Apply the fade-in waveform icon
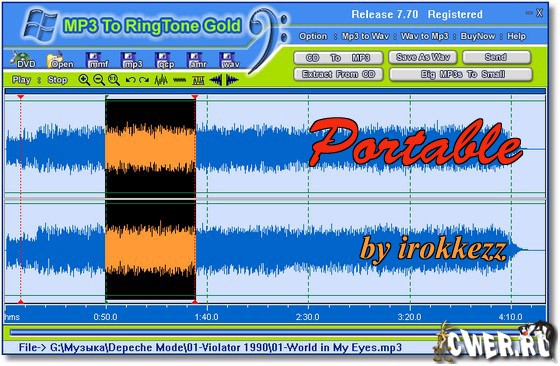This screenshot has height=366, width=560. point(216,80)
